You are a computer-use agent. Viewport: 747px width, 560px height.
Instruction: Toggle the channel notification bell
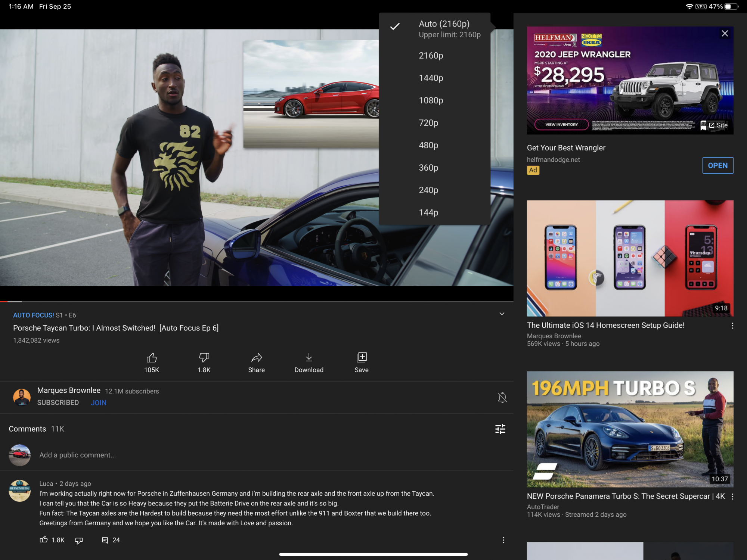(x=502, y=397)
